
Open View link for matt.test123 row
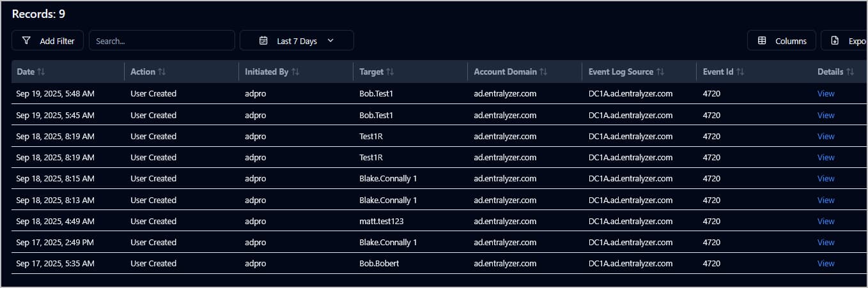click(826, 222)
